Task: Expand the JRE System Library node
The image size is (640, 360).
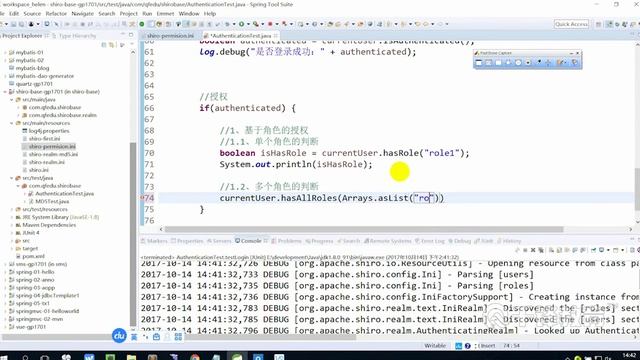Action: 11,217
